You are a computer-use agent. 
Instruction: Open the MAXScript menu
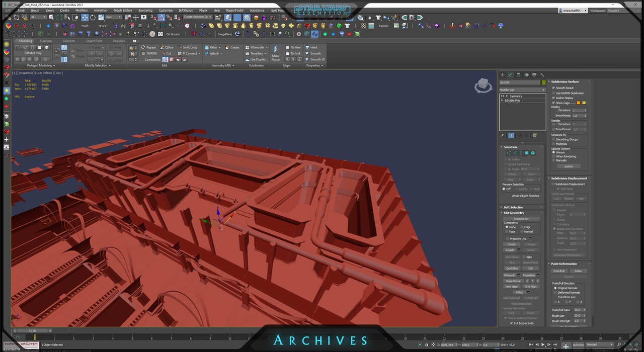[186, 10]
